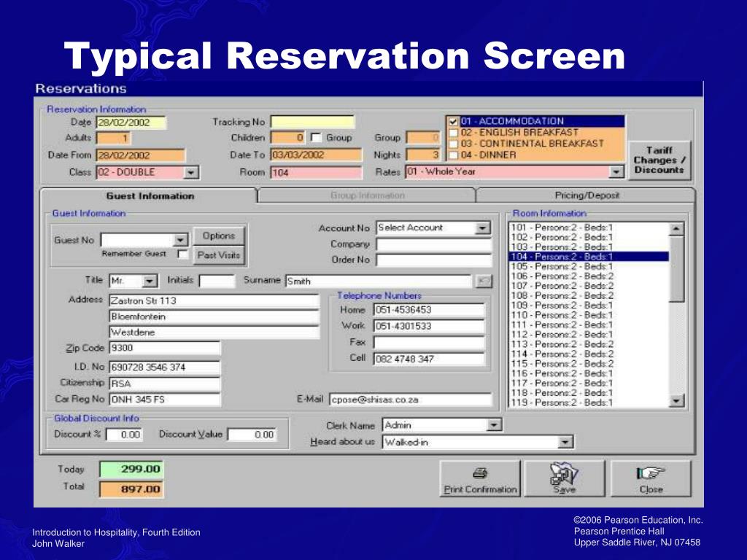
Task: Switch to the Pricing/Deposit tab
Action: [587, 195]
